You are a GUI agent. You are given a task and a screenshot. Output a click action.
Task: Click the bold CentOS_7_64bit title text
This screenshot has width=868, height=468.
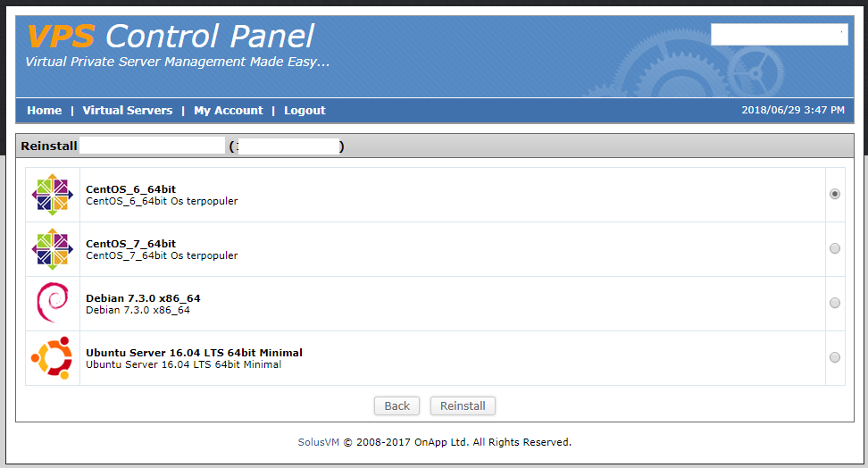pyautogui.click(x=130, y=244)
